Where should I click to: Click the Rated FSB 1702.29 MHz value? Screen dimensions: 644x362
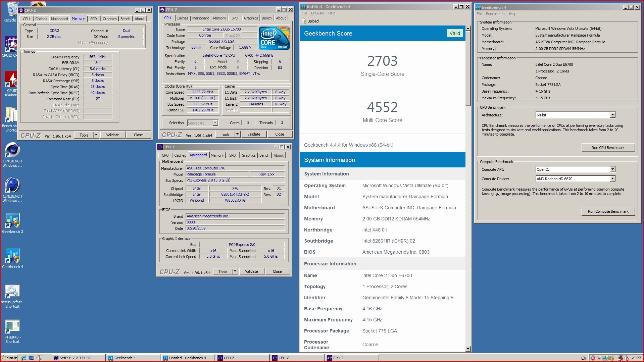pos(203,110)
